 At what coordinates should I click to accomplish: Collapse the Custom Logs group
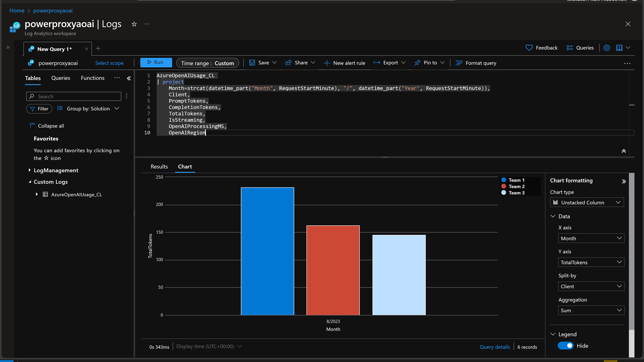[30, 182]
